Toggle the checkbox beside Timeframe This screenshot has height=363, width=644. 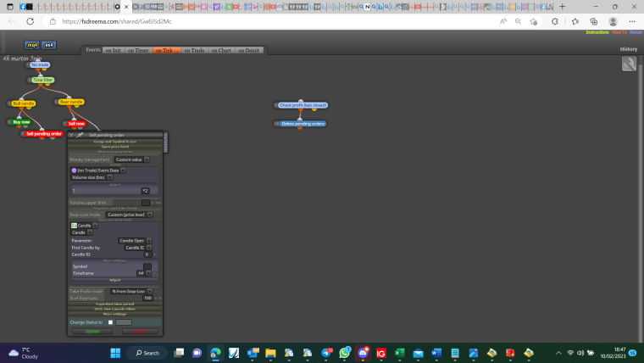click(154, 273)
